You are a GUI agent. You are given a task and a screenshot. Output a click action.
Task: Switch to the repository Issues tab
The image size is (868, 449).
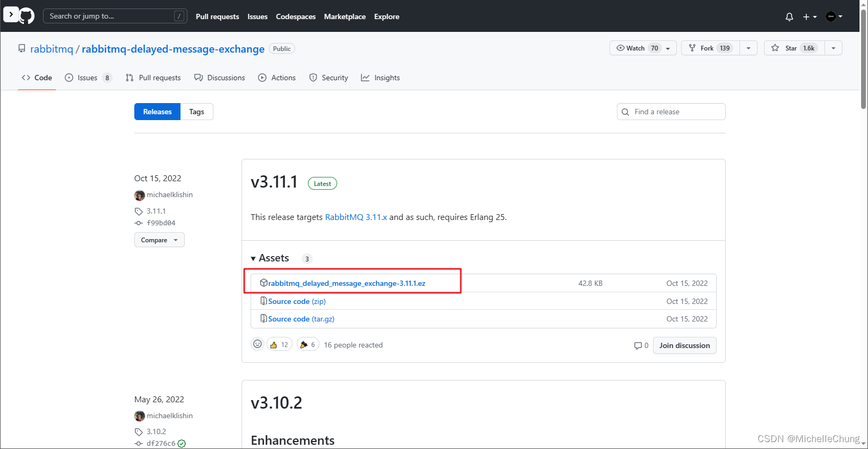88,78
